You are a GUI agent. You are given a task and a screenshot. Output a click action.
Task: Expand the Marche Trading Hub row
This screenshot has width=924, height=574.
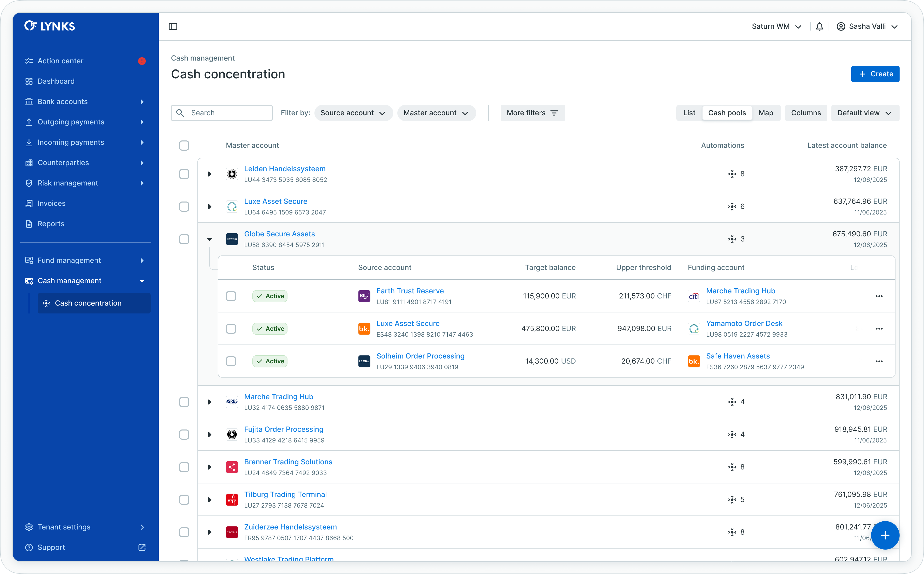coord(209,402)
